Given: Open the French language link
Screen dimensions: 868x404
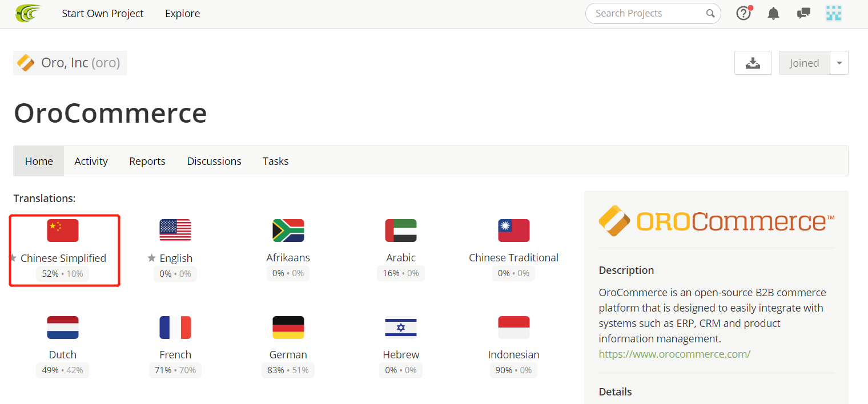Looking at the screenshot, I should [175, 354].
